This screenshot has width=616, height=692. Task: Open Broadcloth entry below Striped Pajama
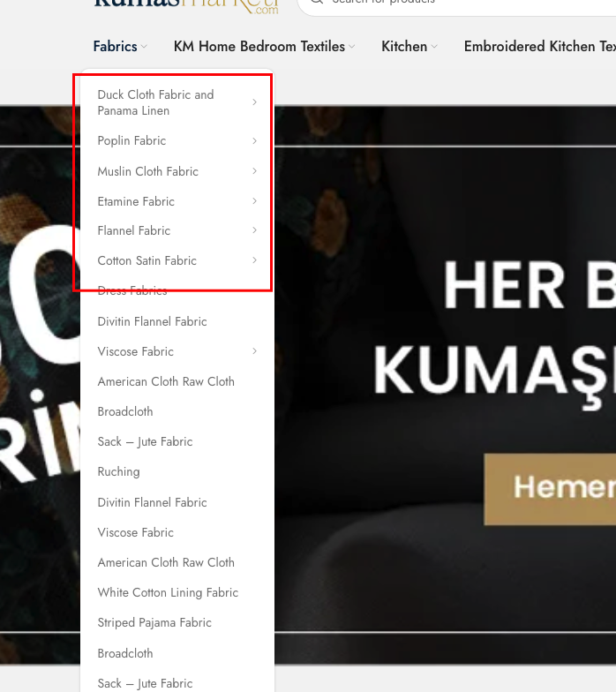tap(125, 653)
